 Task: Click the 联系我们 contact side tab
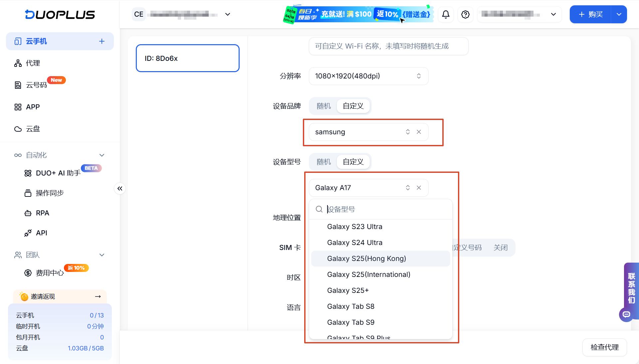point(631,288)
